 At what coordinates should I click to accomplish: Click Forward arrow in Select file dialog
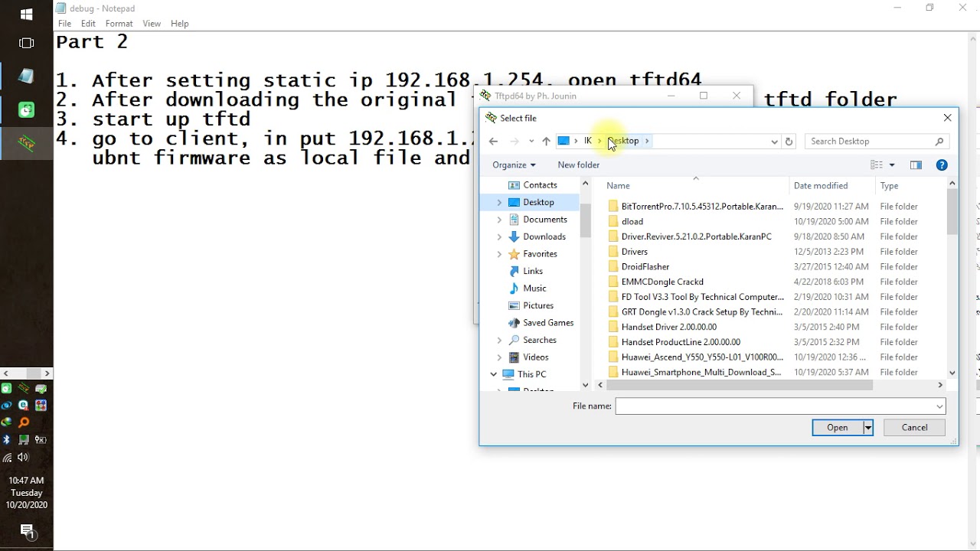(x=514, y=141)
